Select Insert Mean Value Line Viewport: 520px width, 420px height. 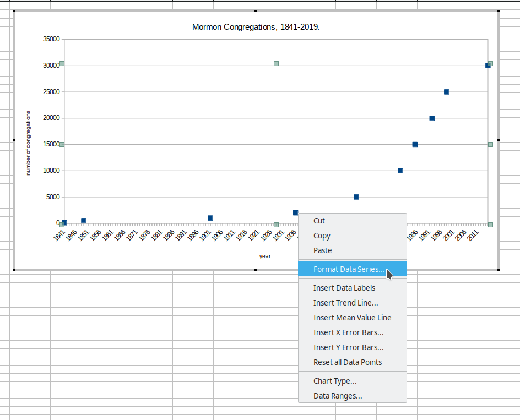pyautogui.click(x=352, y=318)
